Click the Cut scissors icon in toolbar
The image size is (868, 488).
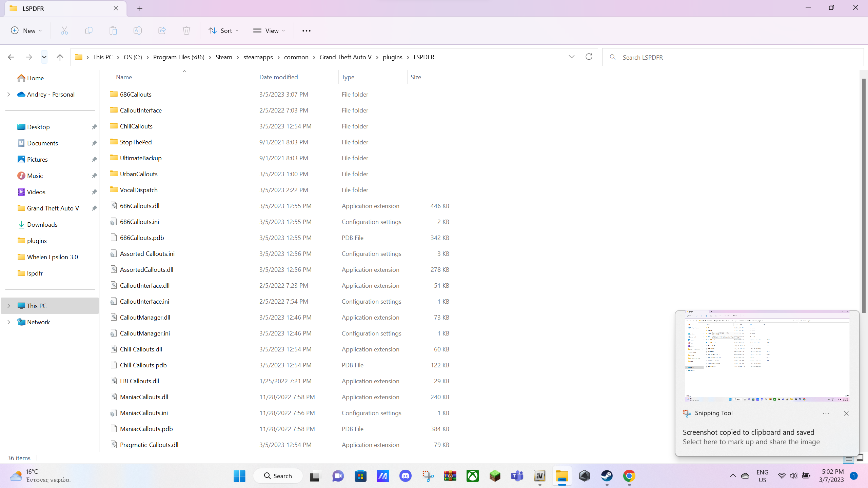click(x=64, y=30)
